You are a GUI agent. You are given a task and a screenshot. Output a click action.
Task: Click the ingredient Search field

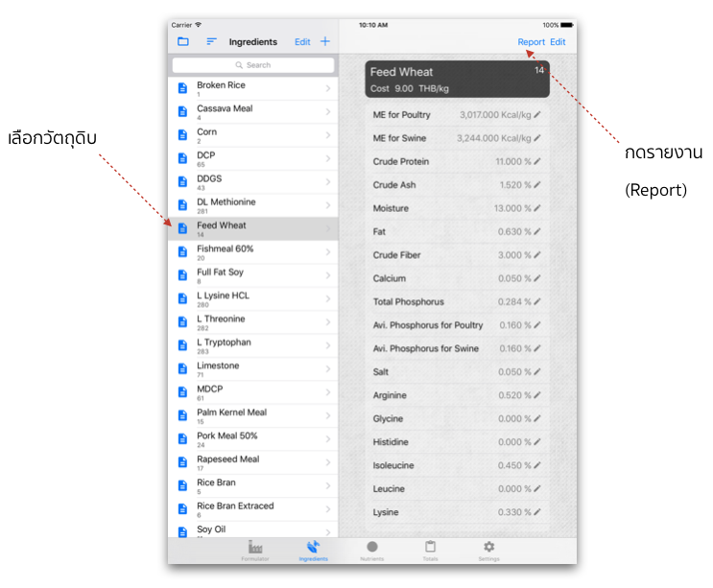coord(253,65)
